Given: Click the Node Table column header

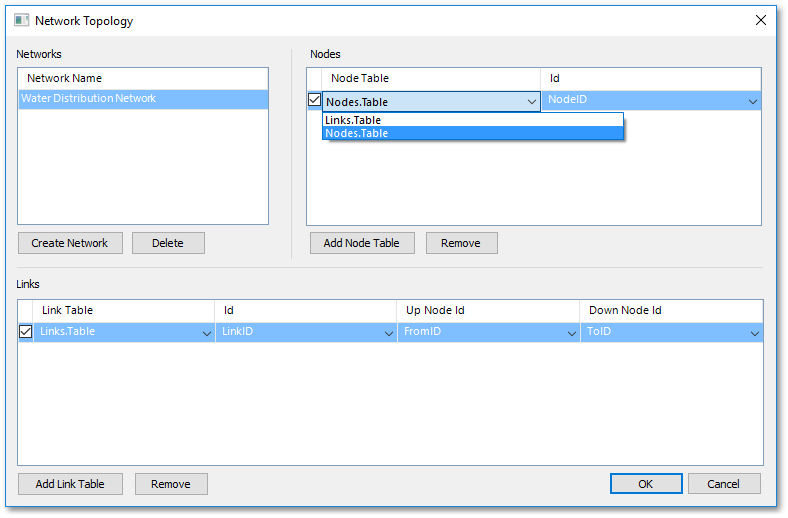Looking at the screenshot, I should [431, 78].
